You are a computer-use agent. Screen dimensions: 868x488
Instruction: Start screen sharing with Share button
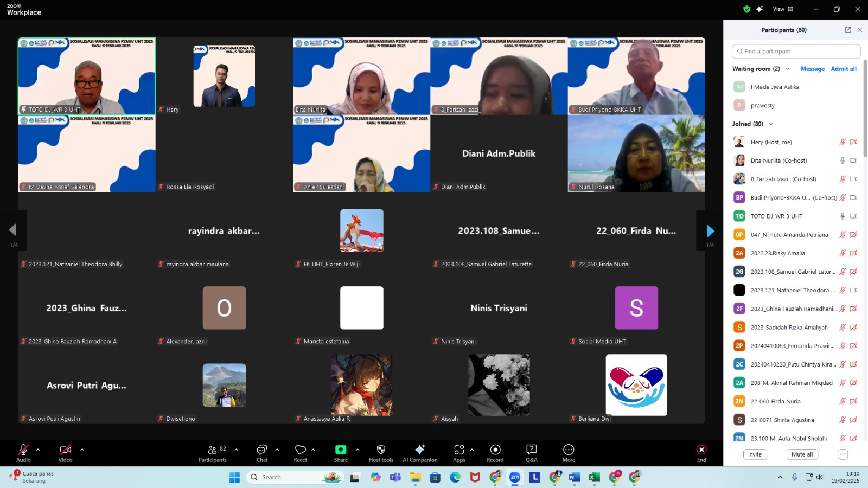tap(341, 453)
